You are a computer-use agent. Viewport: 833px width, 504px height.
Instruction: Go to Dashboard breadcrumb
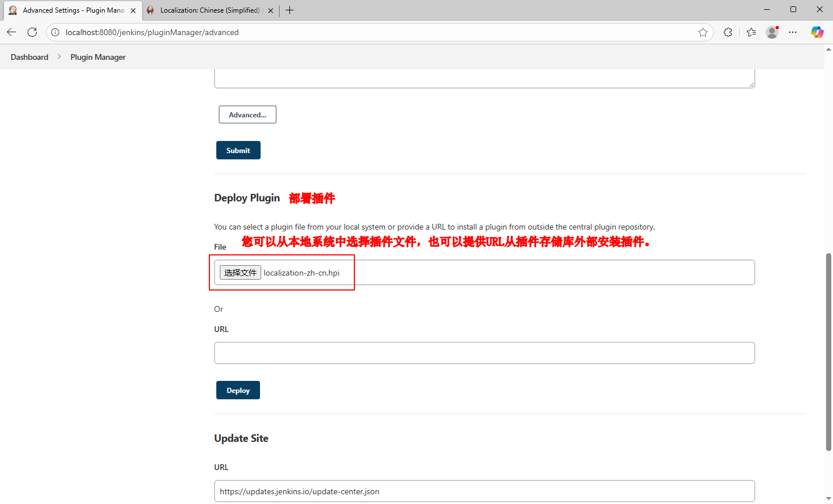point(29,57)
